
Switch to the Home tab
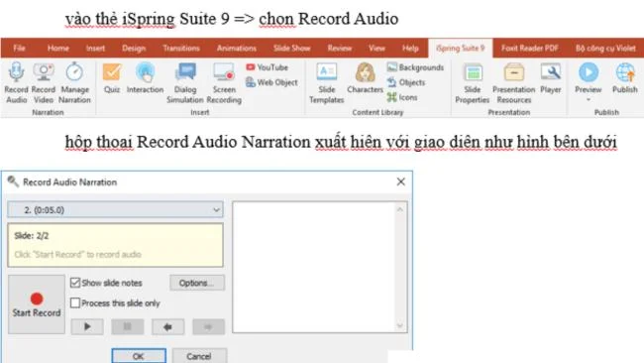tap(57, 48)
